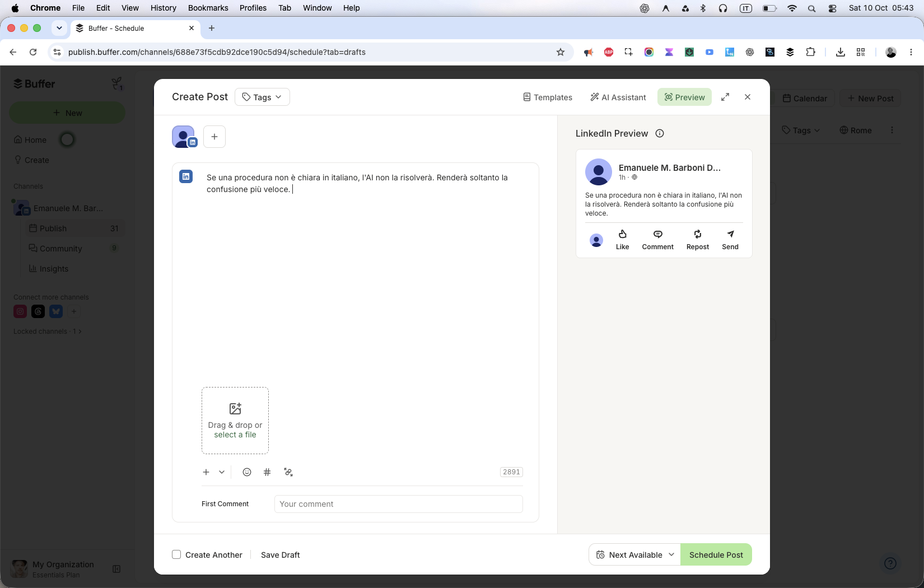The height and width of the screenshot is (588, 924).
Task: Open macOS Spotlight search in menu bar
Action: [x=811, y=8]
